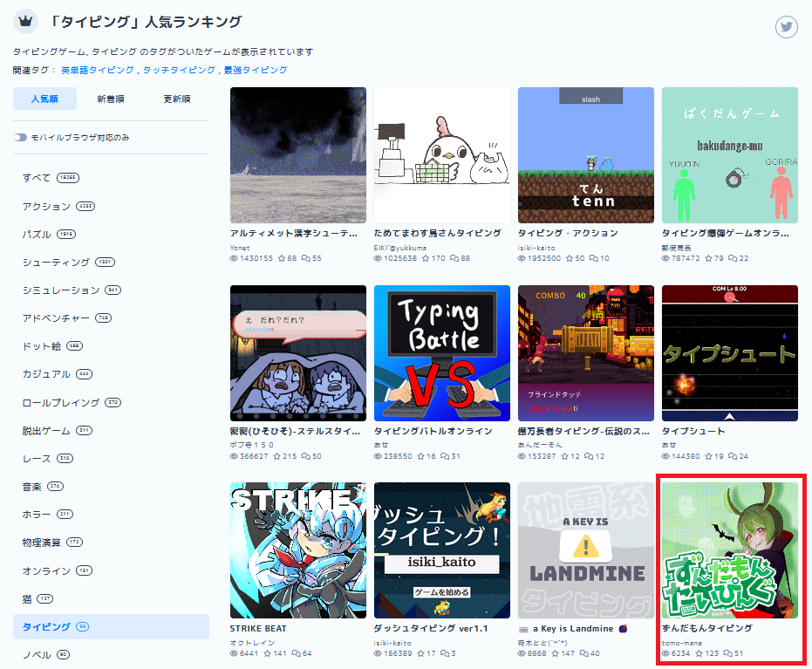Viewport: 812px width, 669px height.
Task: Click title ためてまわす鳥さんタイピング
Action: pyautogui.click(x=438, y=233)
